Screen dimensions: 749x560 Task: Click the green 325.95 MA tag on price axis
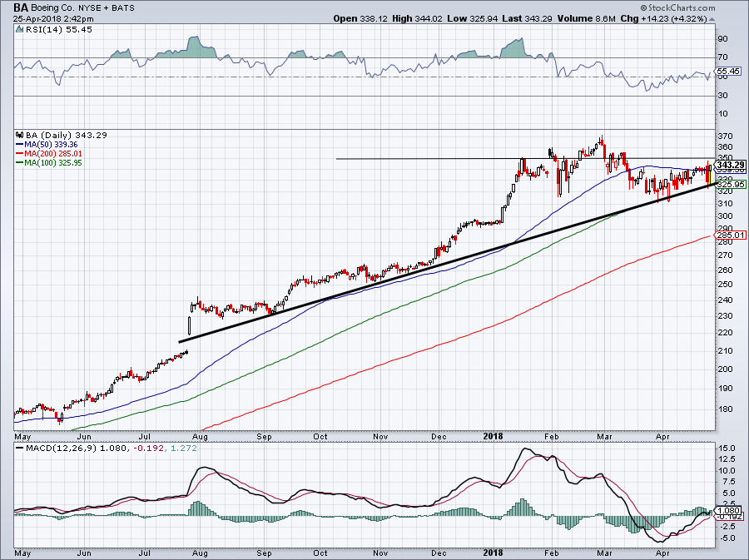click(x=732, y=184)
